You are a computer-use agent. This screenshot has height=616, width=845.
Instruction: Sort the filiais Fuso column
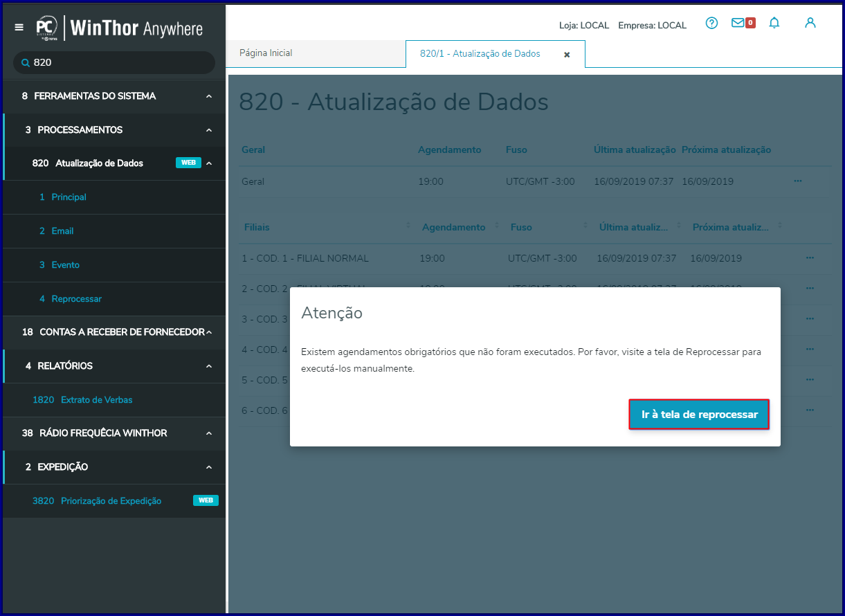(x=585, y=226)
